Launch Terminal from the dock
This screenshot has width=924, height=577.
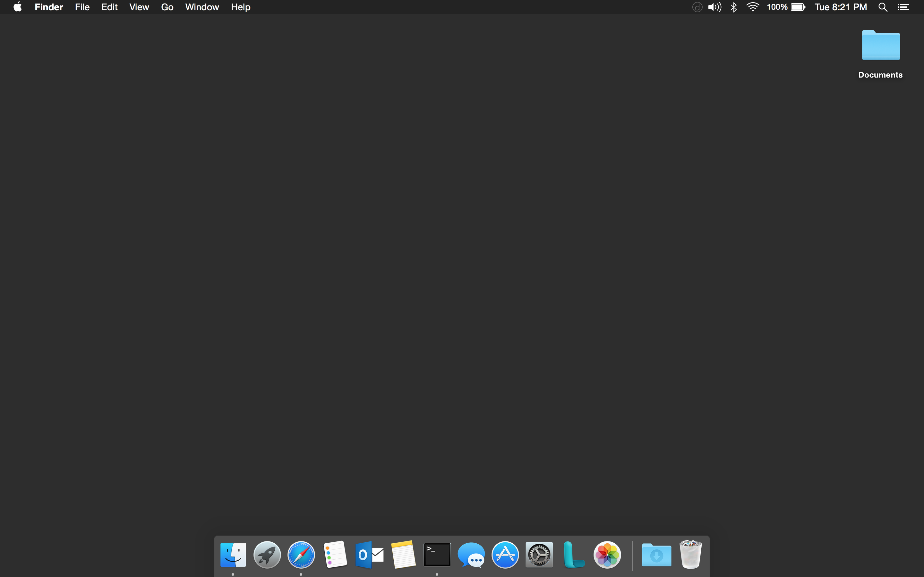click(437, 555)
